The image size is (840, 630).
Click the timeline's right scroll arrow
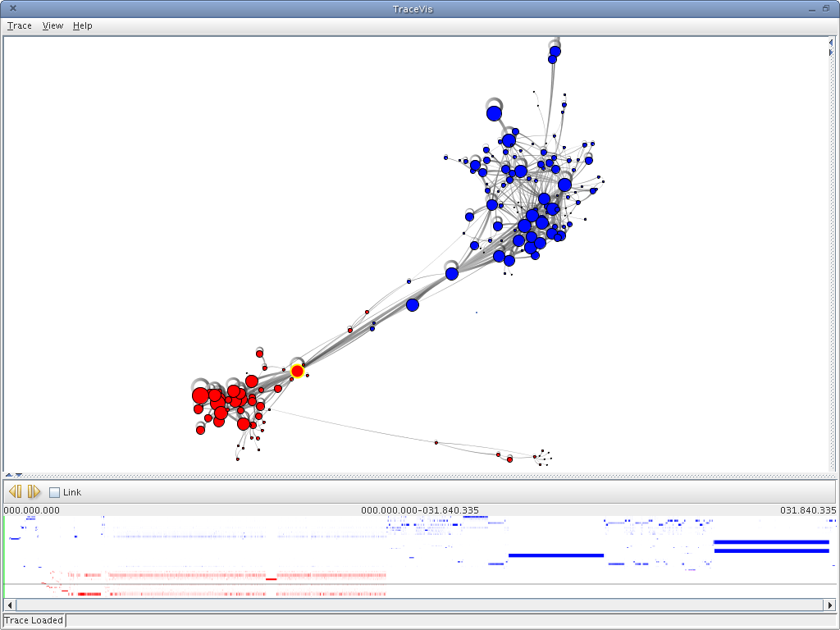click(x=830, y=605)
